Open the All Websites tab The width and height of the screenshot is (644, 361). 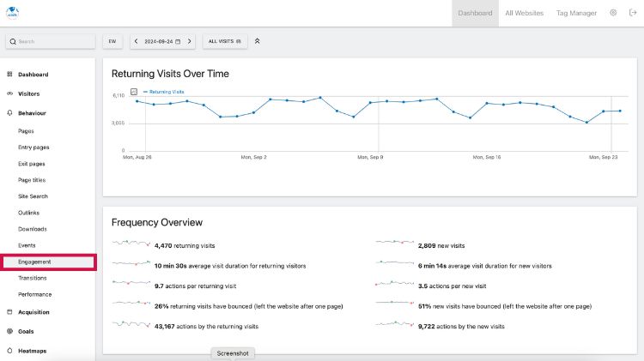tap(524, 13)
